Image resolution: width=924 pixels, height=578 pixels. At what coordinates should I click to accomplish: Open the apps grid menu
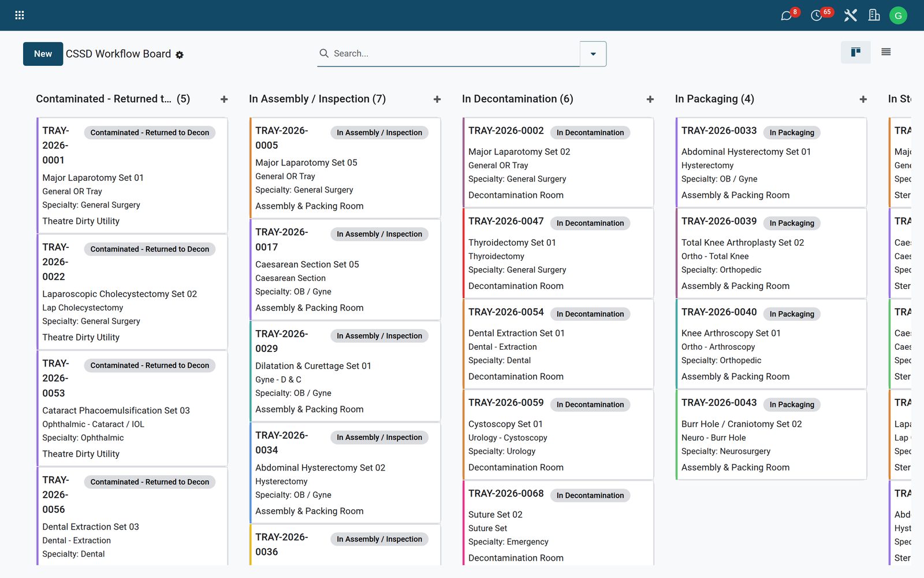(x=20, y=15)
